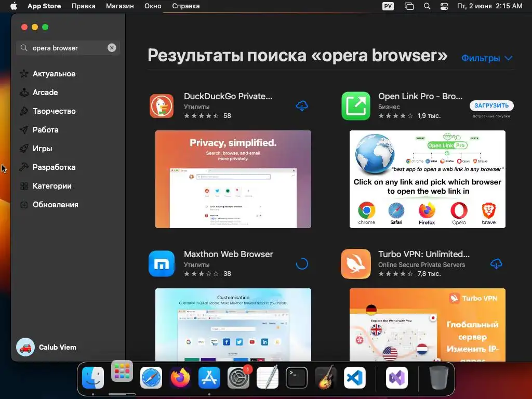Click App Store icon in the Dock
This screenshot has width=532, height=399.
[x=209, y=378]
